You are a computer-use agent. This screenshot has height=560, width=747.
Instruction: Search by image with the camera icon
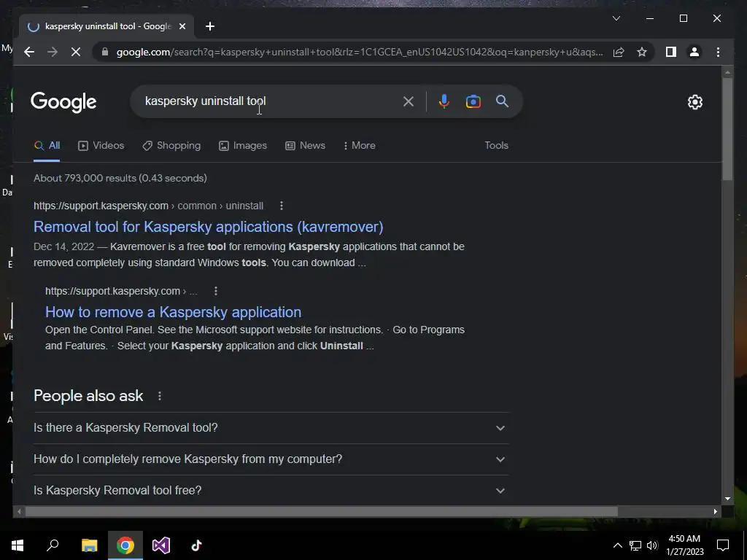point(473,101)
